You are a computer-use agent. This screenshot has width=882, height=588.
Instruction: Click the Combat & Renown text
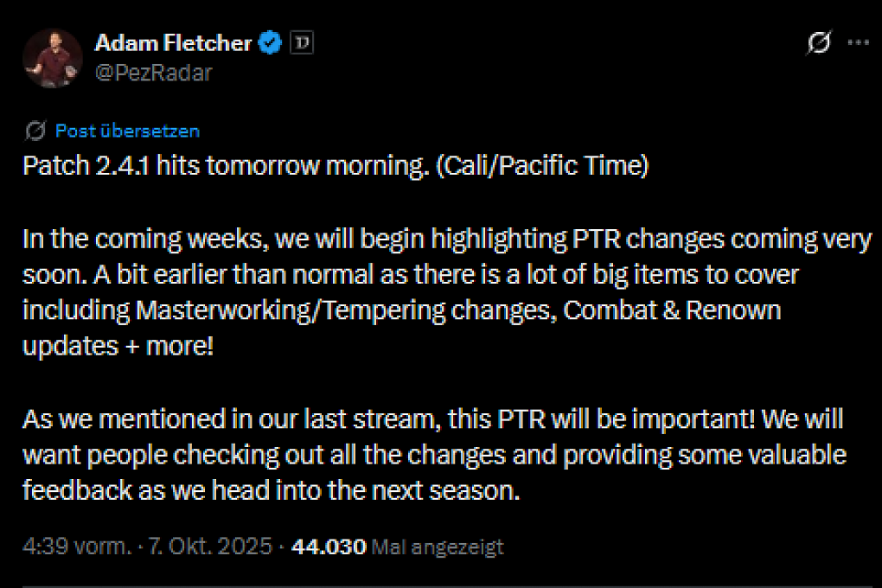(672, 310)
